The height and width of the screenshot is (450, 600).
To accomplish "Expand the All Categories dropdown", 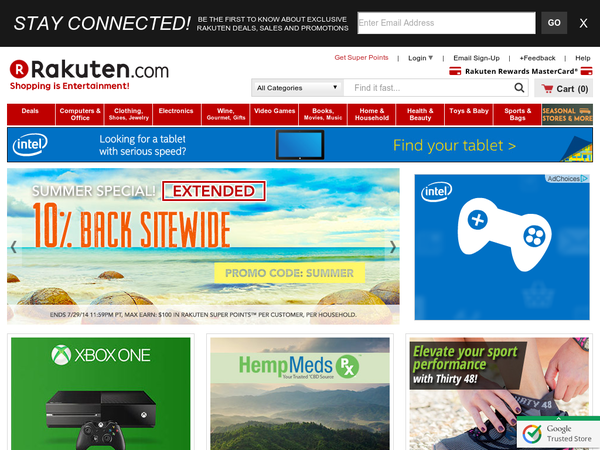I will coord(297,88).
